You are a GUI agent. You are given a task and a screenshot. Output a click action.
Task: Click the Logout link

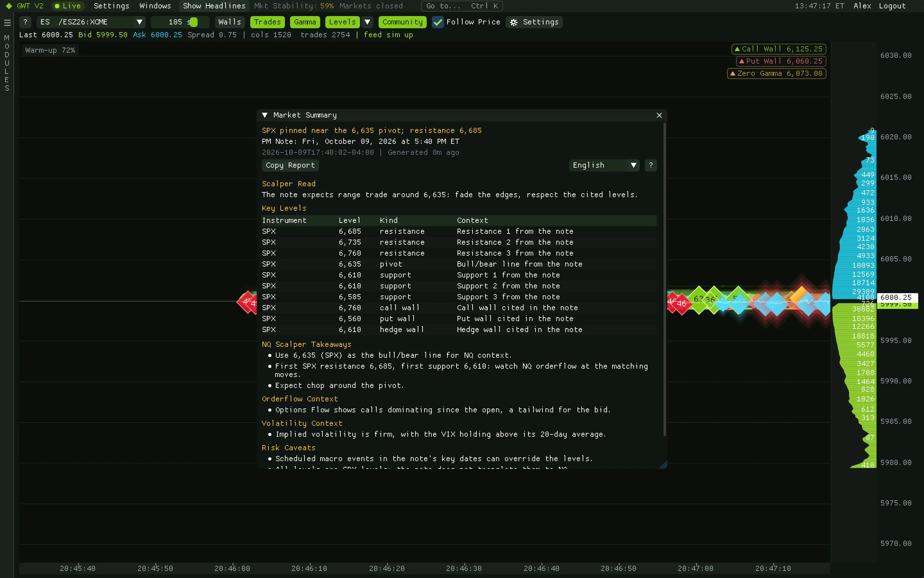pos(892,6)
